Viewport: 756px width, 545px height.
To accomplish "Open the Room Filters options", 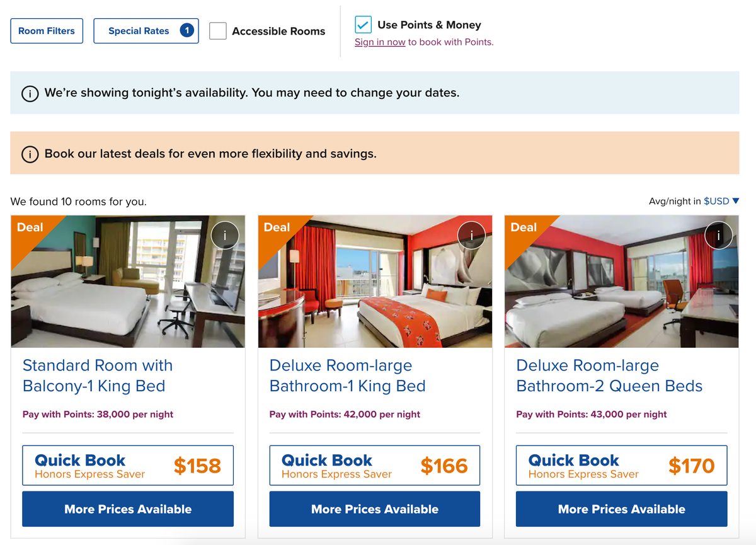I will [47, 31].
